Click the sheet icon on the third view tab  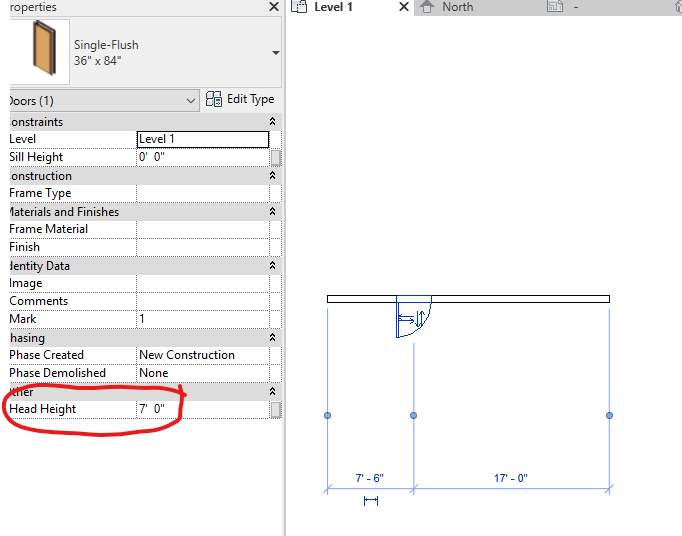click(555, 7)
